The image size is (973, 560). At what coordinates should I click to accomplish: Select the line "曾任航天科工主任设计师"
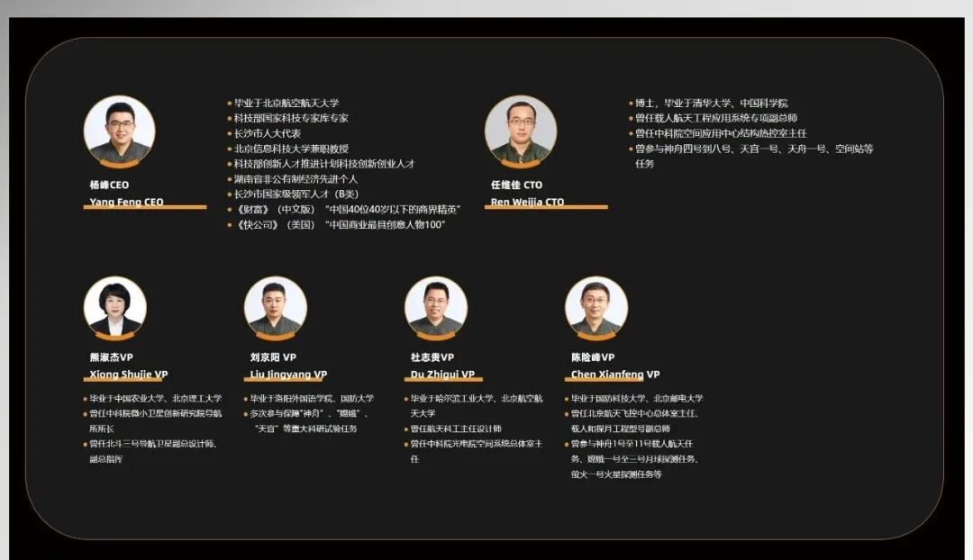[456, 429]
